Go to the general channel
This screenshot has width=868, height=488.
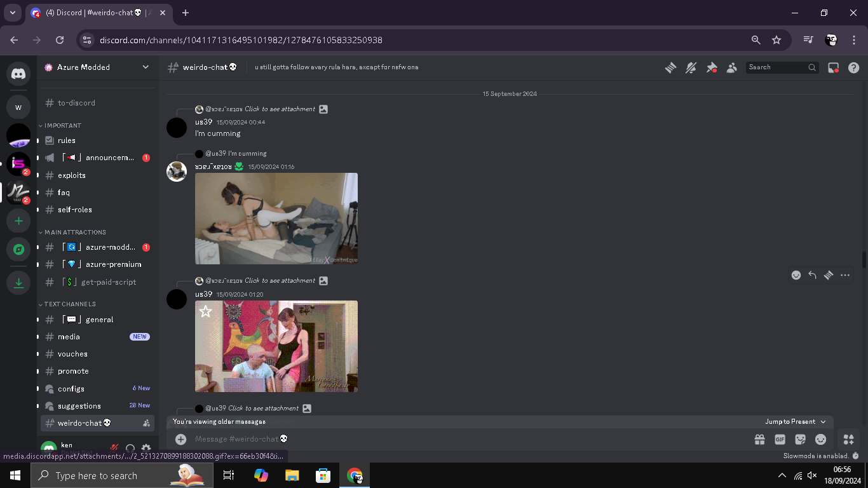click(97, 320)
